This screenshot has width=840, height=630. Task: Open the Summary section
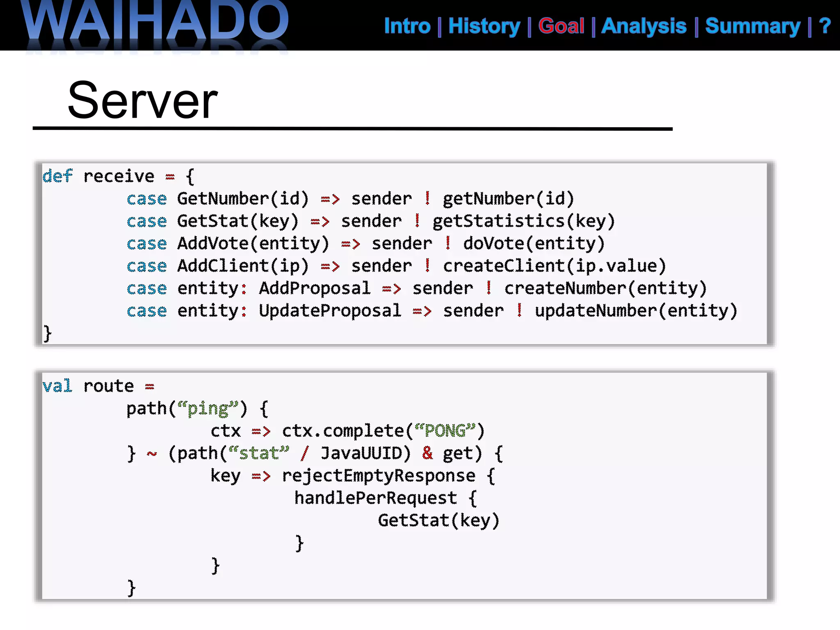(753, 26)
